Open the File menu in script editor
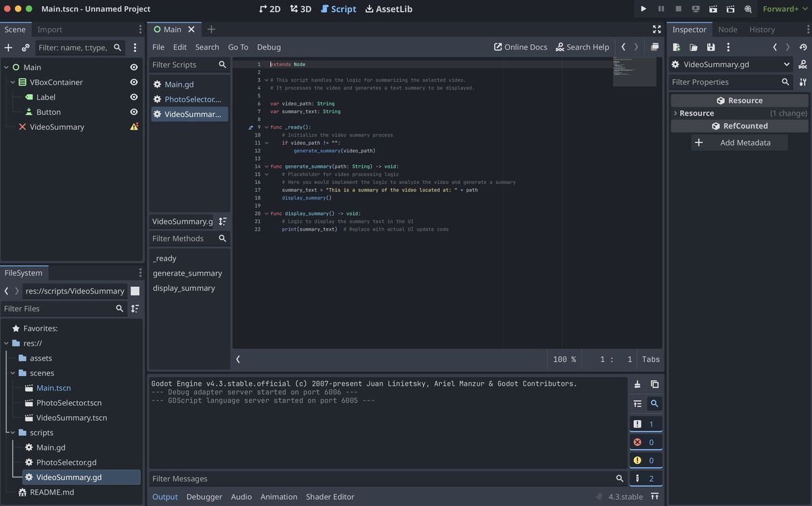Image resolution: width=812 pixels, height=506 pixels. point(158,47)
